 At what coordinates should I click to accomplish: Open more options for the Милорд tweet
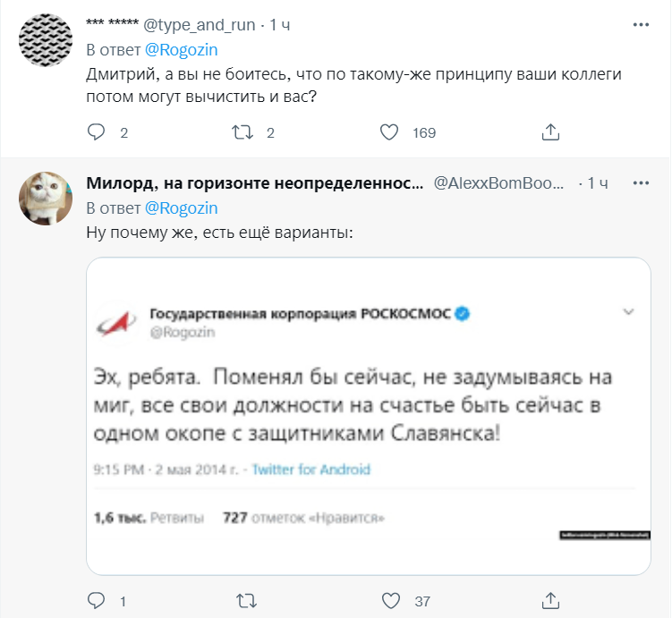pyautogui.click(x=642, y=182)
